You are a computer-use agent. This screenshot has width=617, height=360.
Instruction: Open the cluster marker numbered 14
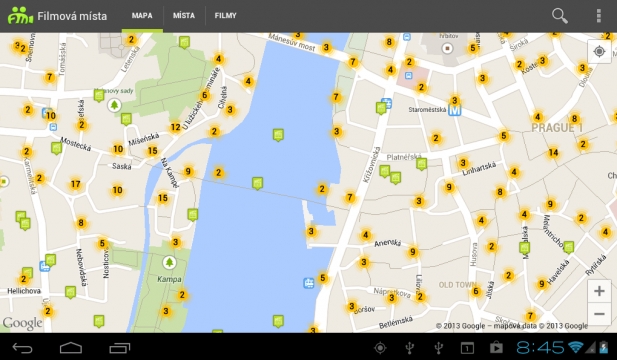553,152
